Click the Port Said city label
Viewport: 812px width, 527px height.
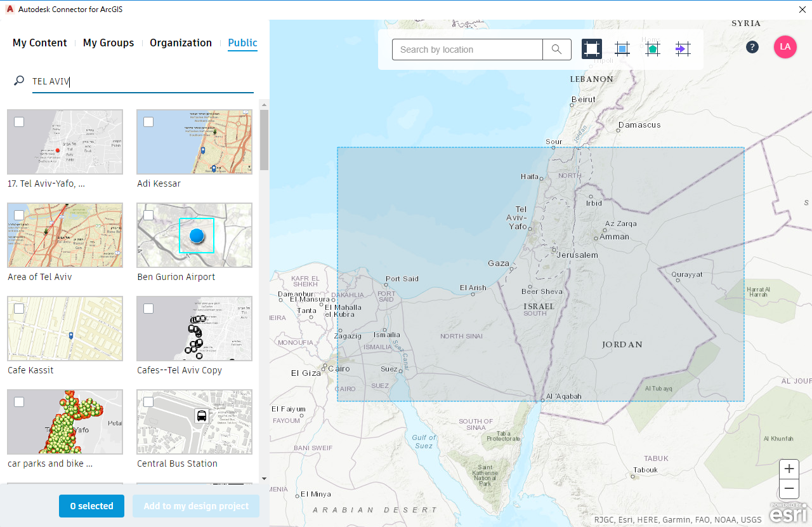402,279
